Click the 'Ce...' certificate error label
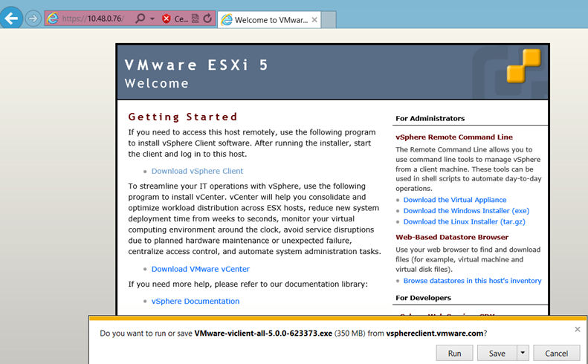Image resolution: width=588 pixels, height=364 pixels. (181, 19)
